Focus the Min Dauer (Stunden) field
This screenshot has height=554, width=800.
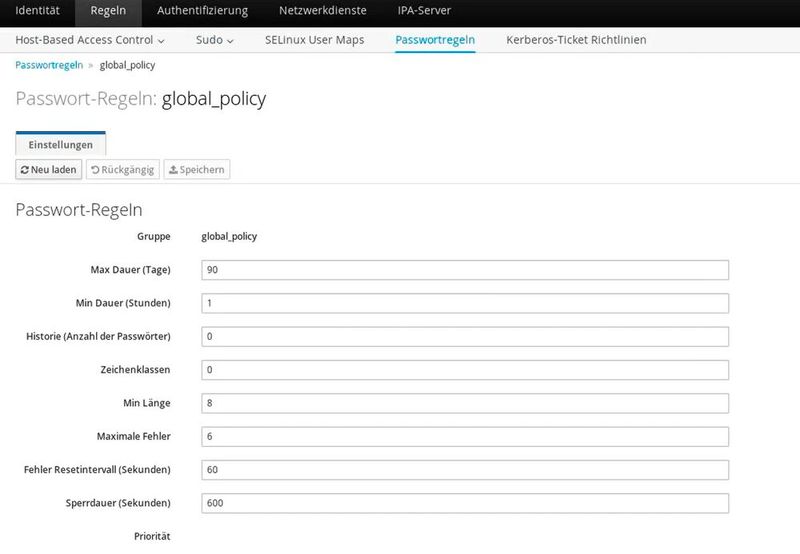[x=465, y=303]
